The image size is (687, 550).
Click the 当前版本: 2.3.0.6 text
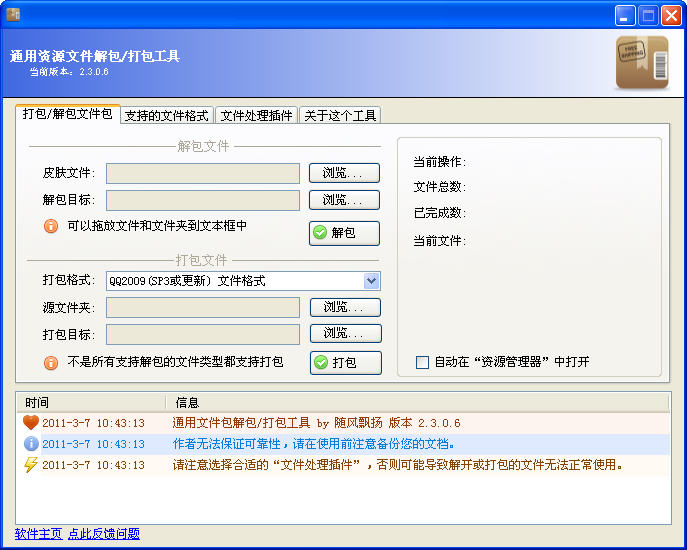pyautogui.click(x=69, y=72)
